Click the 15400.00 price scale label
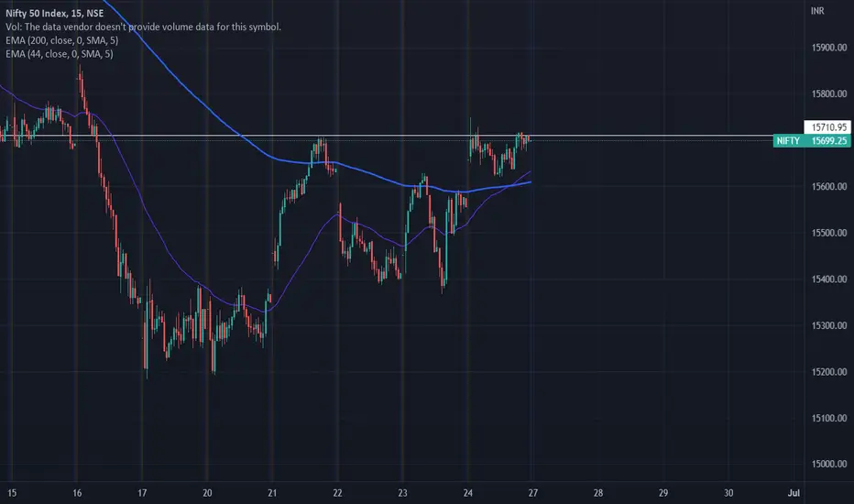The width and height of the screenshot is (854, 504). [829, 279]
